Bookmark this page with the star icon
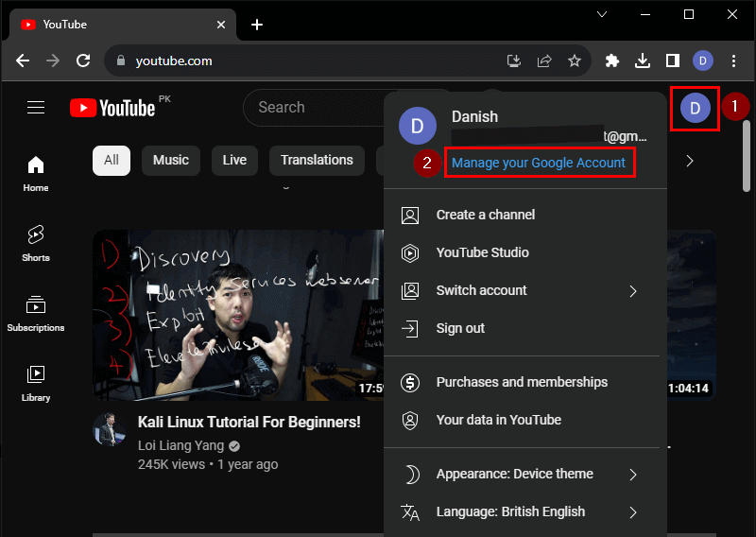 coord(575,61)
